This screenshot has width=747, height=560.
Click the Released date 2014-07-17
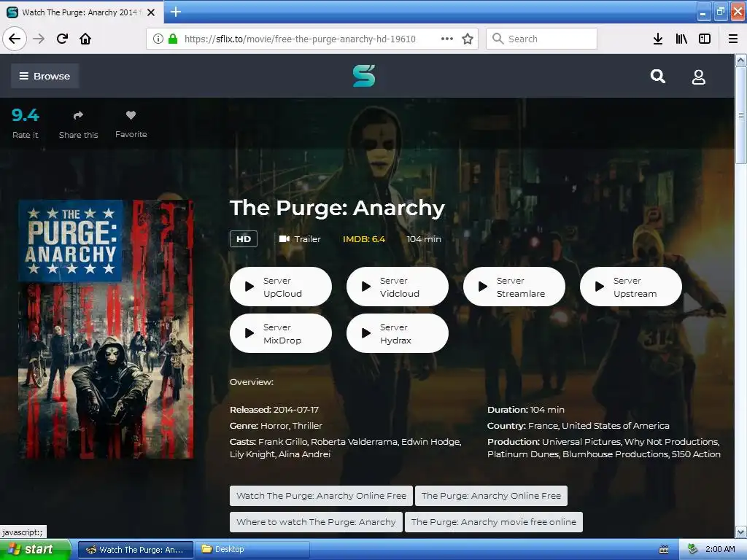pyautogui.click(x=296, y=410)
